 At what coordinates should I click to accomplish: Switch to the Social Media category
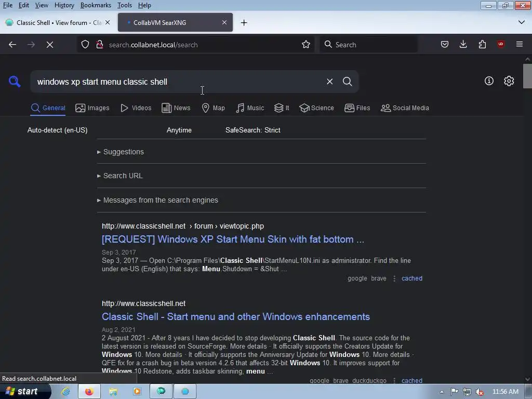[405, 108]
